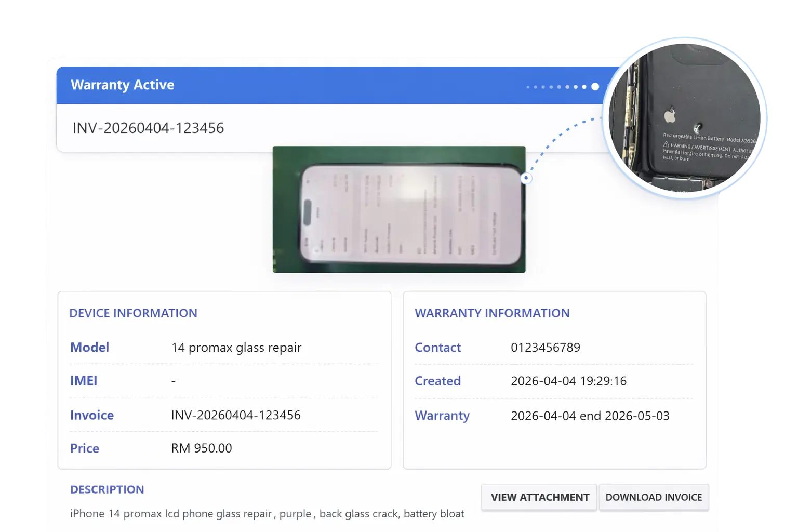Click the Price value RM 950.00

coord(202,448)
